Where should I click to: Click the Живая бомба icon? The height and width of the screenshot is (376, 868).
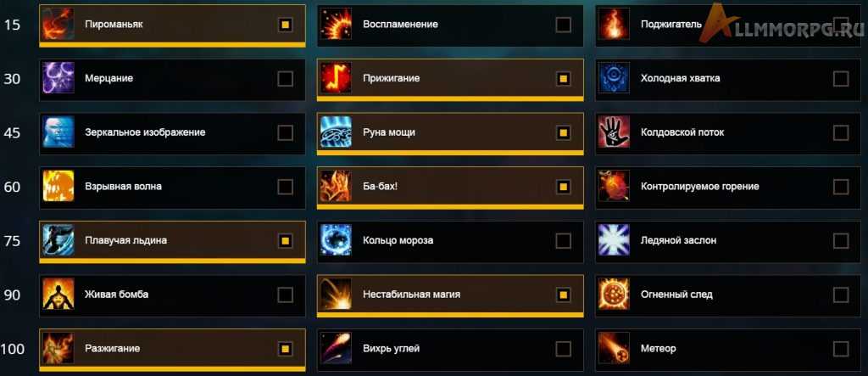tap(58, 295)
